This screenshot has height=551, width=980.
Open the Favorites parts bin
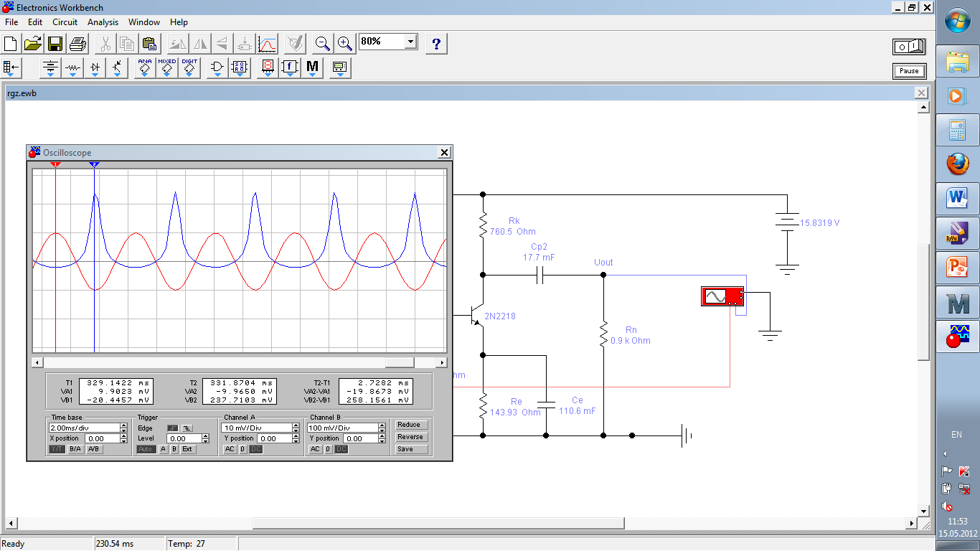[x=12, y=68]
